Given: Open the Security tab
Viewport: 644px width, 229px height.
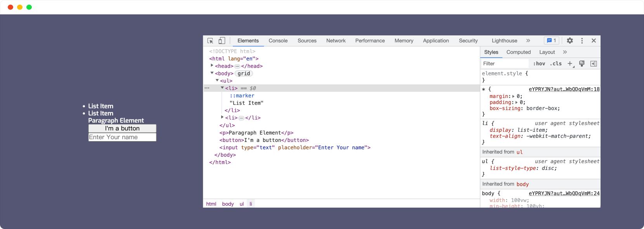Looking at the screenshot, I should point(468,41).
